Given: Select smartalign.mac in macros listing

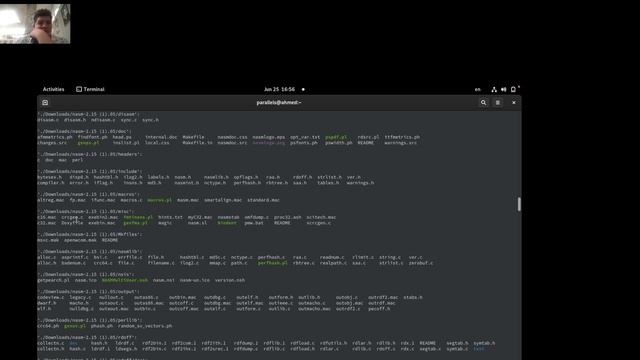Looking at the screenshot, I should [223, 200].
